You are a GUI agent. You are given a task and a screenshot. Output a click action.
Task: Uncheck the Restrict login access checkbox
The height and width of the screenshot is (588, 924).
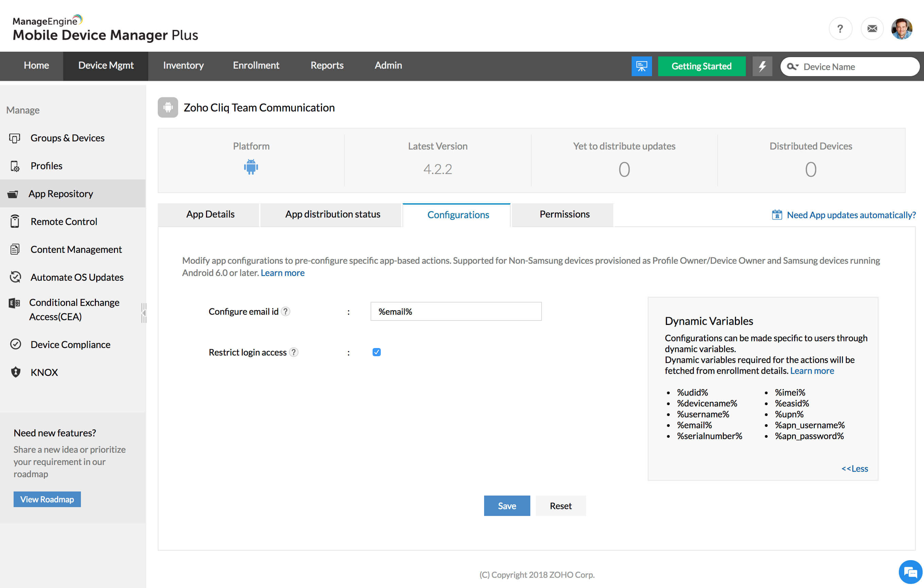tap(376, 352)
